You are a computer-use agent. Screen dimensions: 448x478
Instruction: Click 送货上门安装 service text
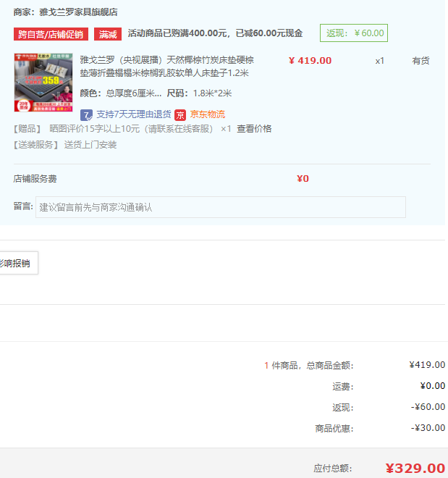90,145
